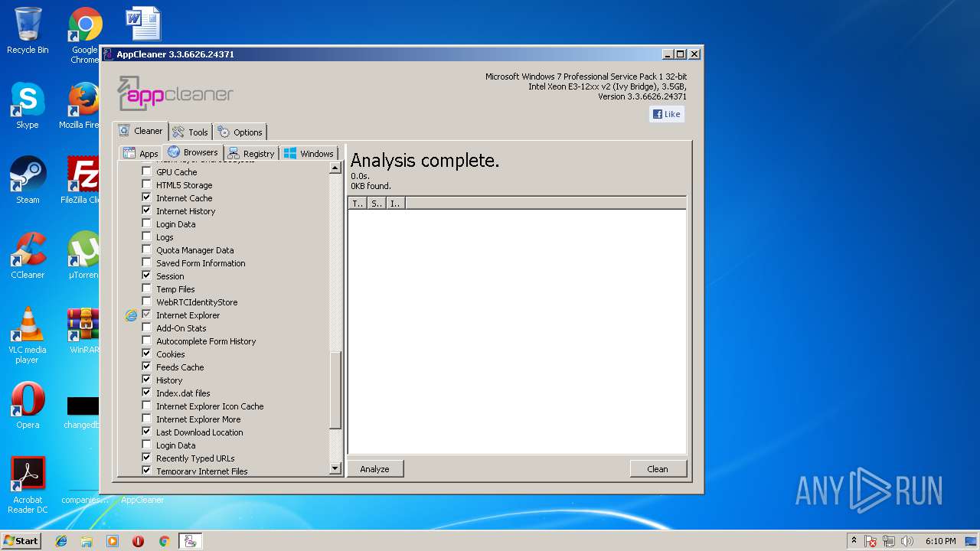Select the Browsers sub-tab

[192, 152]
